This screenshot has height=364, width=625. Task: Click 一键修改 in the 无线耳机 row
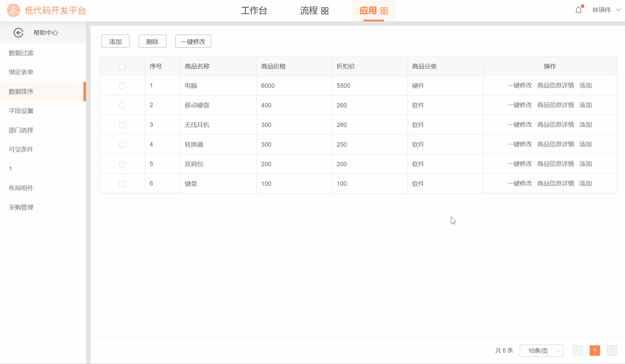(520, 125)
